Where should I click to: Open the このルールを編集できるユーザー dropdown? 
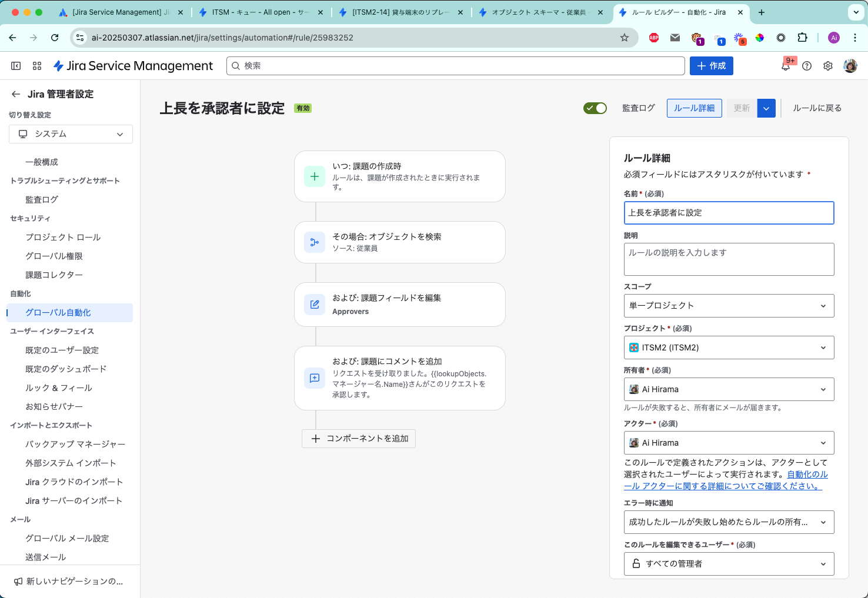[729, 564]
